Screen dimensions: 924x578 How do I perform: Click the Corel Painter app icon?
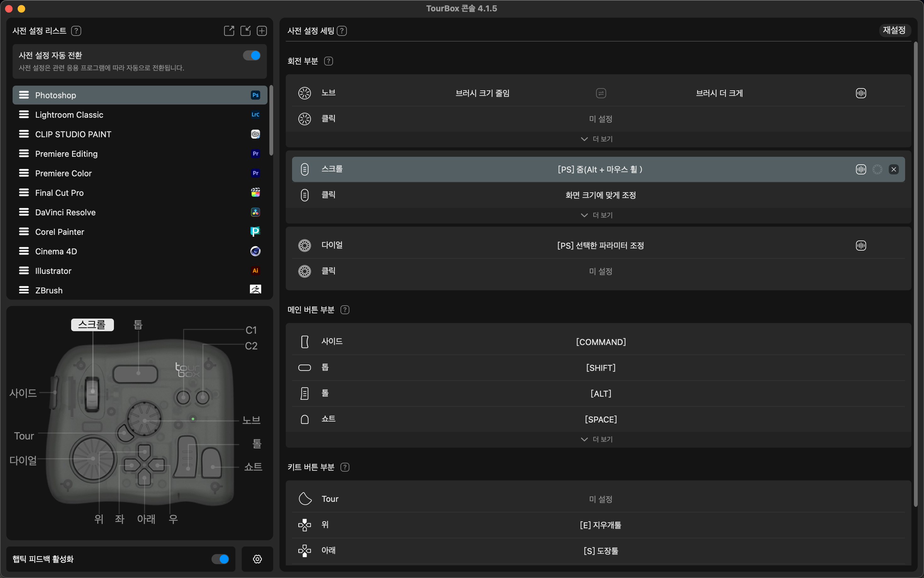point(255,232)
